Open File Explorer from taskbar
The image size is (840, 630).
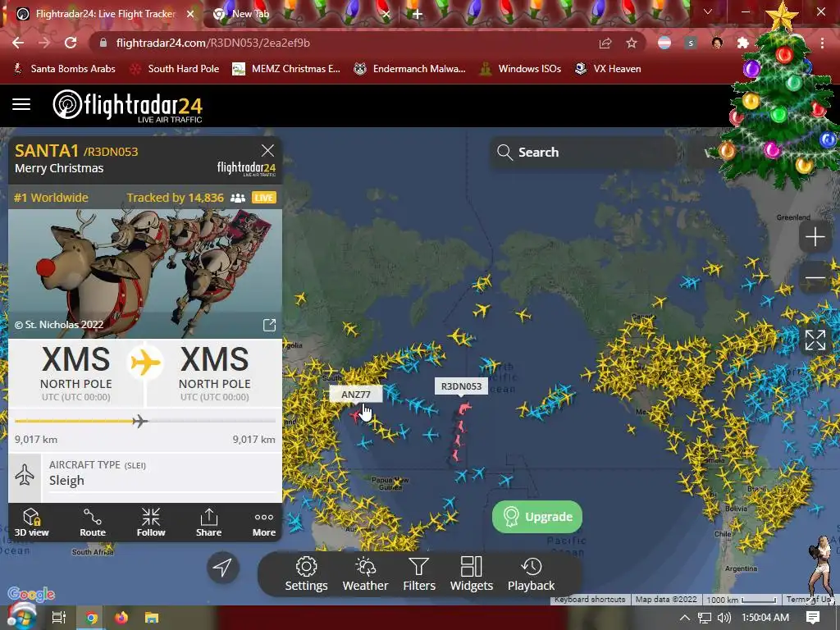click(x=152, y=618)
